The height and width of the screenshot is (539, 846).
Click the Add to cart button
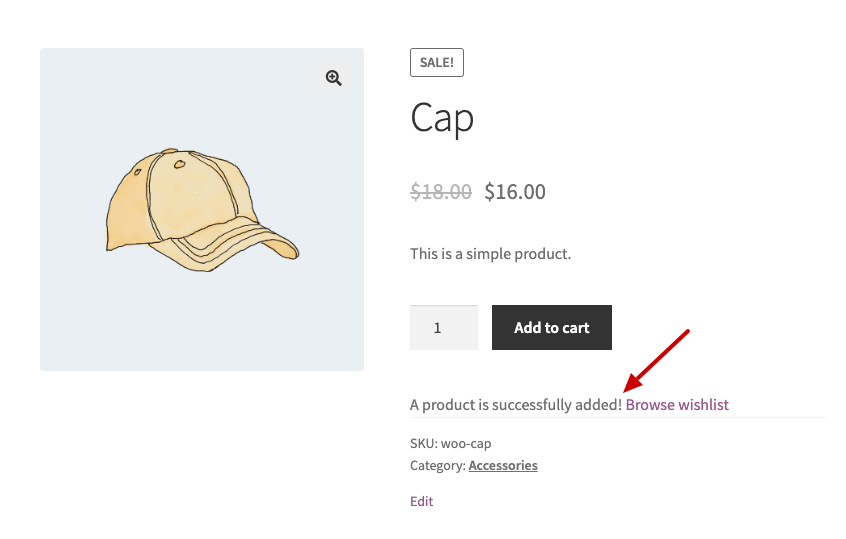[551, 328]
